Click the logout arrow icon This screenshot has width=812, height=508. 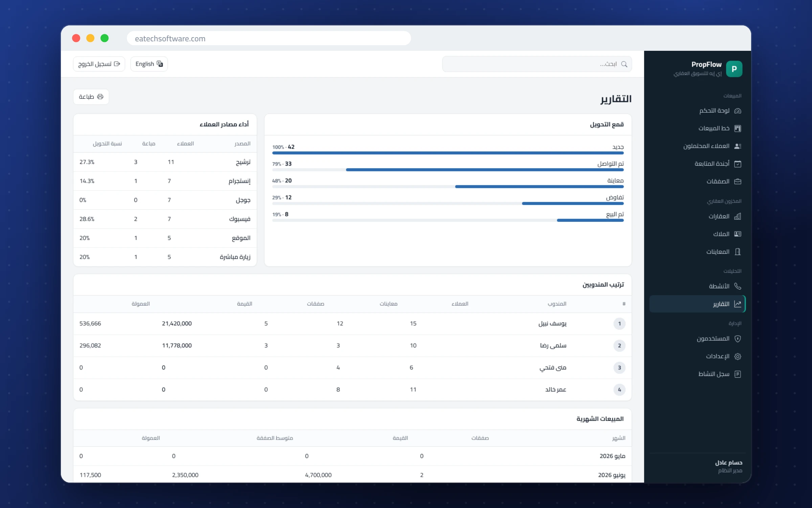(117, 64)
